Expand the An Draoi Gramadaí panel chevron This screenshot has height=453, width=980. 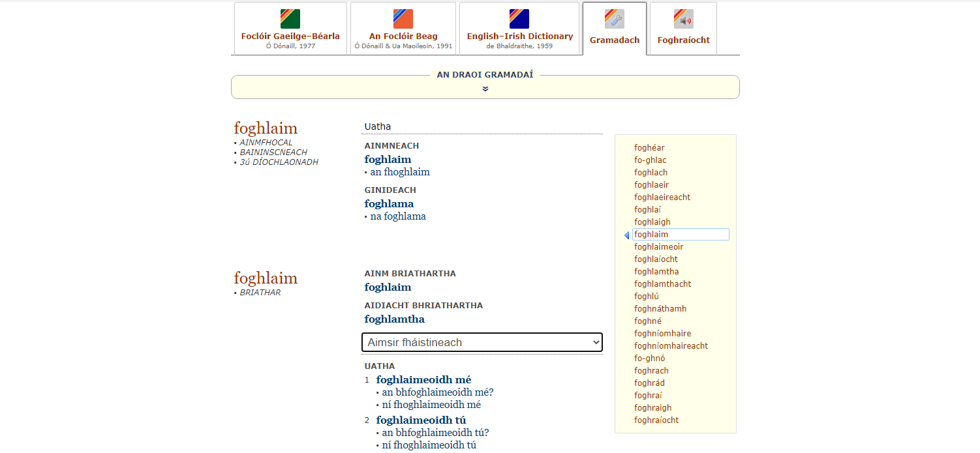pos(485,89)
